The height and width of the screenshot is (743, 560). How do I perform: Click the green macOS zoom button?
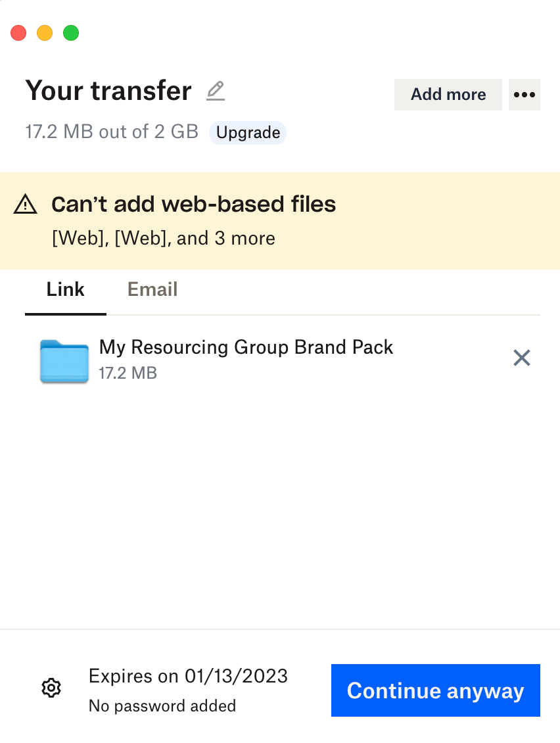[71, 32]
